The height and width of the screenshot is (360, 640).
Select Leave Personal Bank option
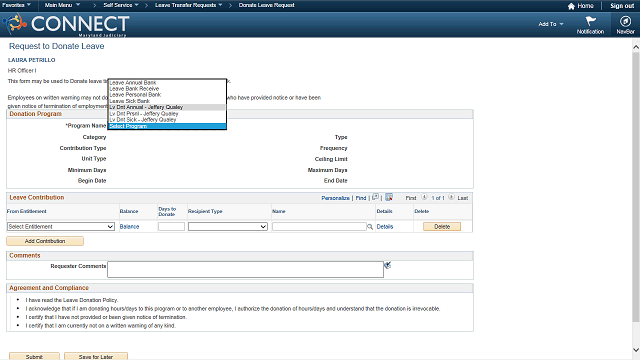pos(167,95)
